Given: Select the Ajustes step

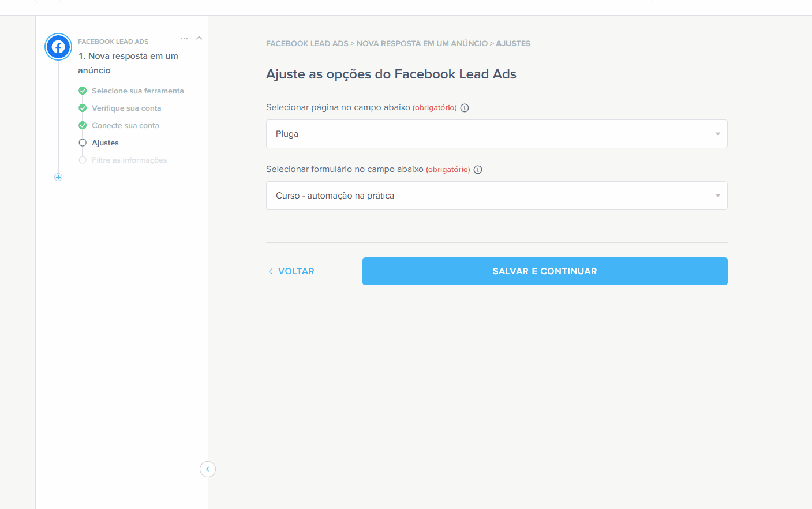Looking at the screenshot, I should click(105, 143).
